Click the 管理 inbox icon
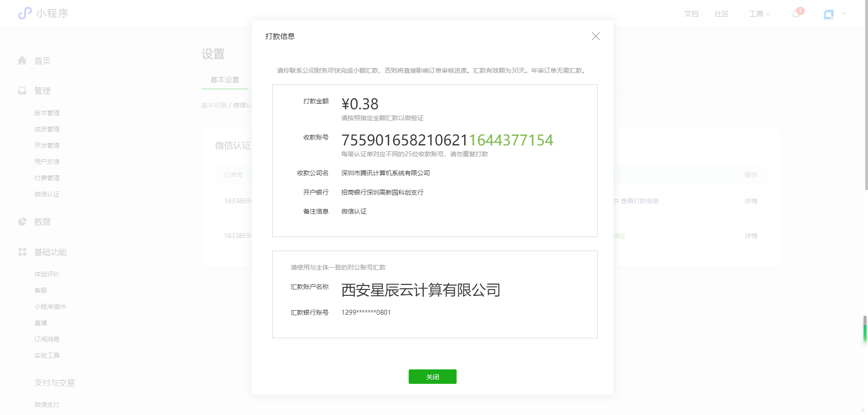868x415 pixels. (22, 91)
